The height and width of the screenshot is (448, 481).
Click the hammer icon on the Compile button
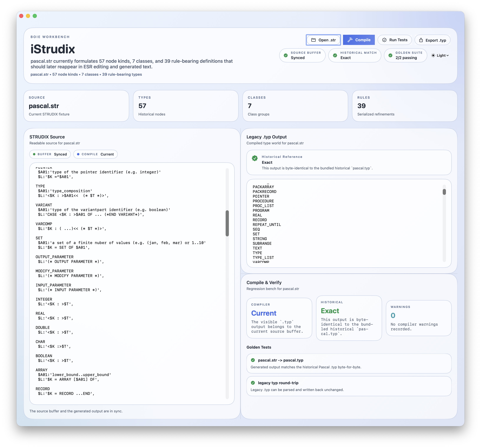click(x=350, y=40)
